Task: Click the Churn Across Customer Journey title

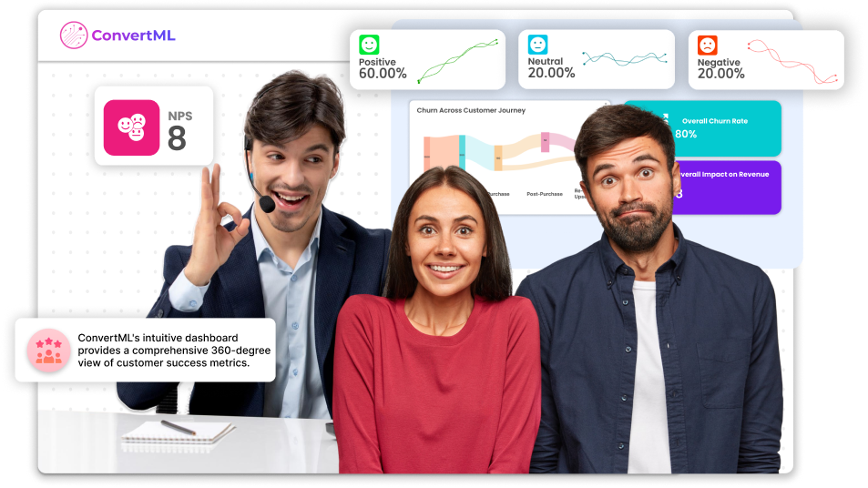Action: coord(471,110)
